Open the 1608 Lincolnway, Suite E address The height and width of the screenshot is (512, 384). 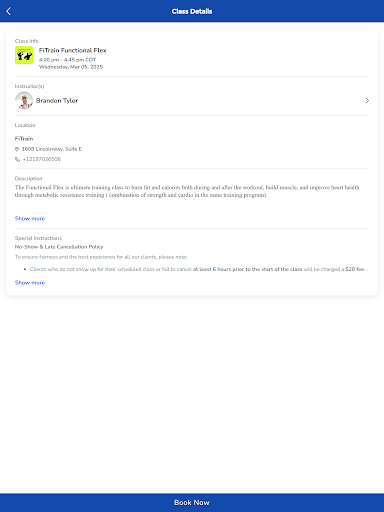point(52,149)
